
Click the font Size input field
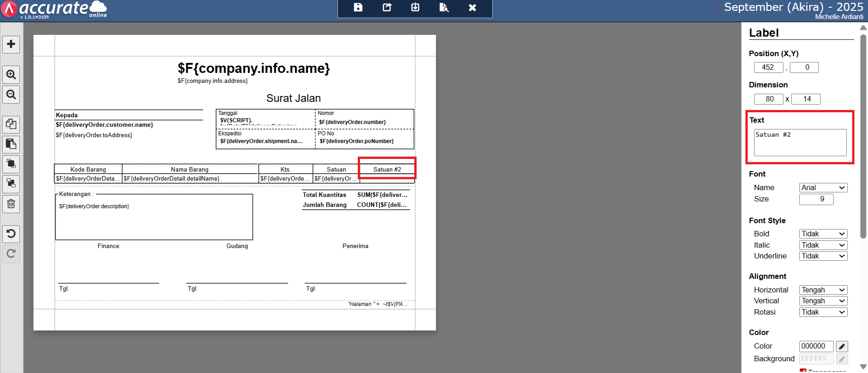816,199
